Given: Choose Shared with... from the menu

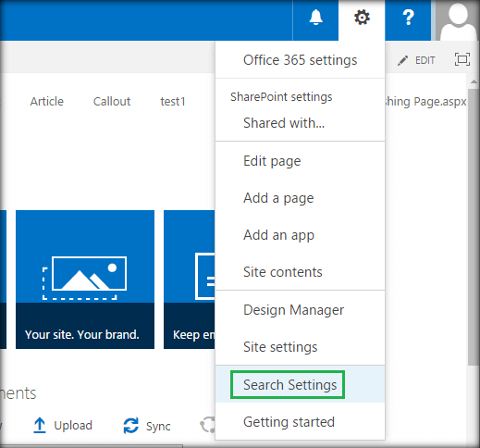Looking at the screenshot, I should click(300, 123).
